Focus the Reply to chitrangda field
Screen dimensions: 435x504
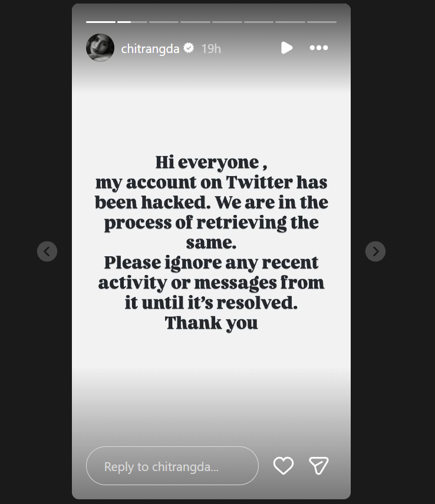(172, 466)
